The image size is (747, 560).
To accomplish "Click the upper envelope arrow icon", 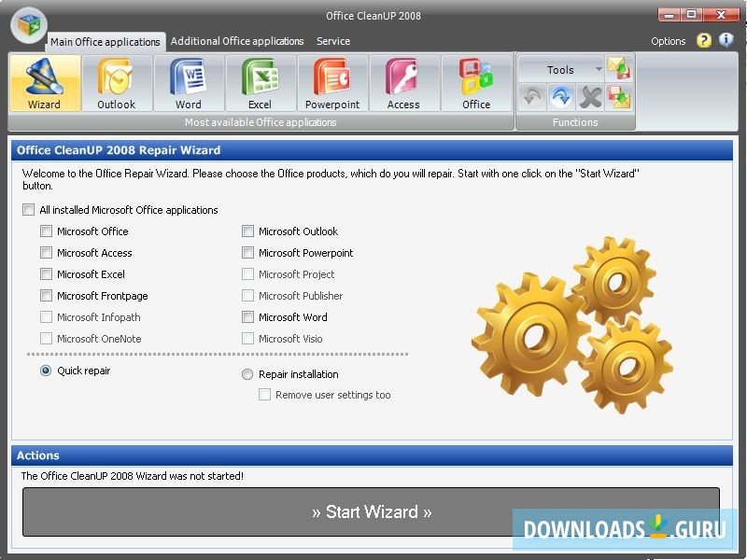I will [x=619, y=68].
